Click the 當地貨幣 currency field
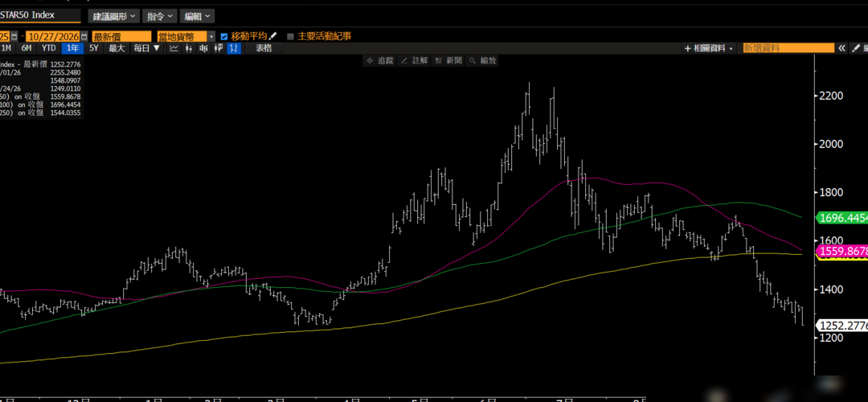 click(x=182, y=36)
